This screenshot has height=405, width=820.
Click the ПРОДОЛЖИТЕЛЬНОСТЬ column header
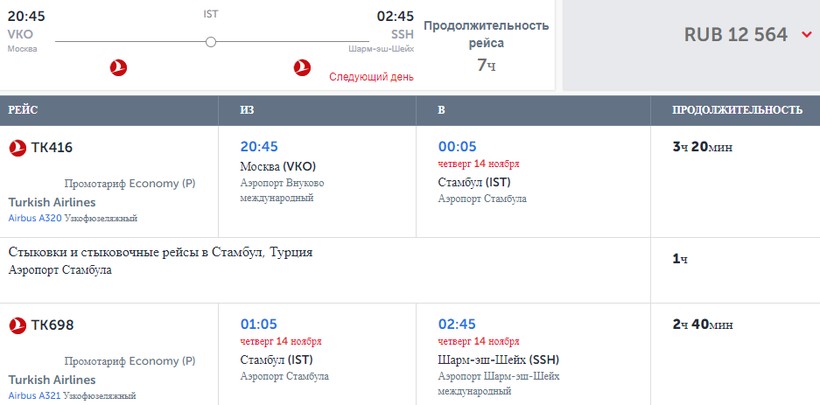coord(737,110)
